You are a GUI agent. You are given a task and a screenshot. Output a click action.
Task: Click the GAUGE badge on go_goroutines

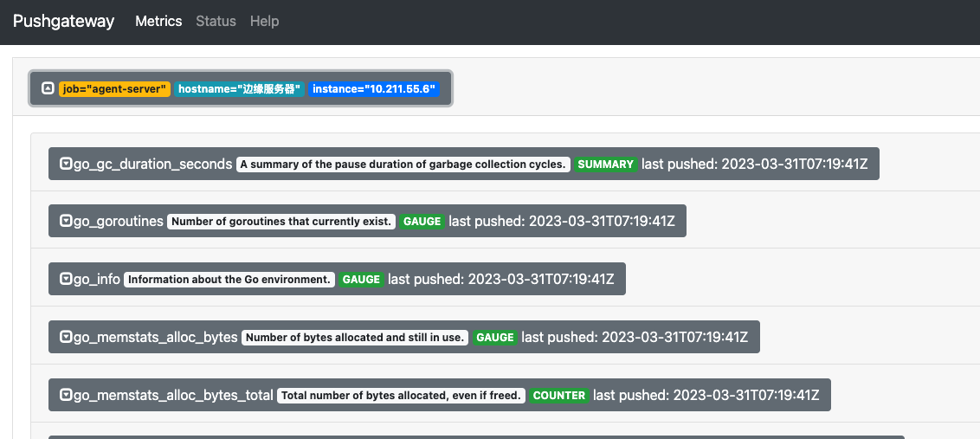(422, 222)
